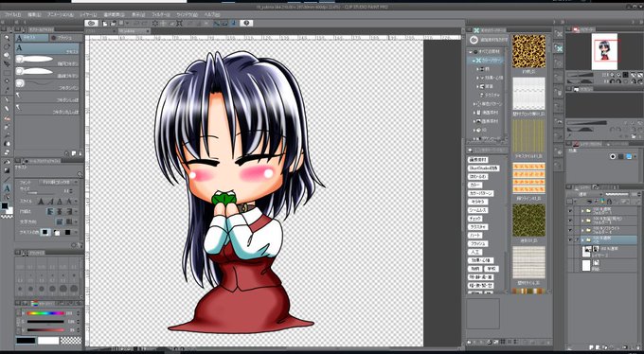The width and height of the screenshot is (644, 354).
Task: Select the rectangular Selection marquee tool
Action: pyautogui.click(x=7, y=73)
